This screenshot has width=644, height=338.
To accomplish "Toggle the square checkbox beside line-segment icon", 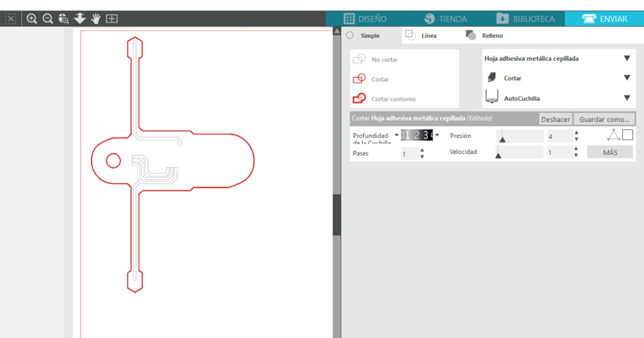I will (627, 135).
